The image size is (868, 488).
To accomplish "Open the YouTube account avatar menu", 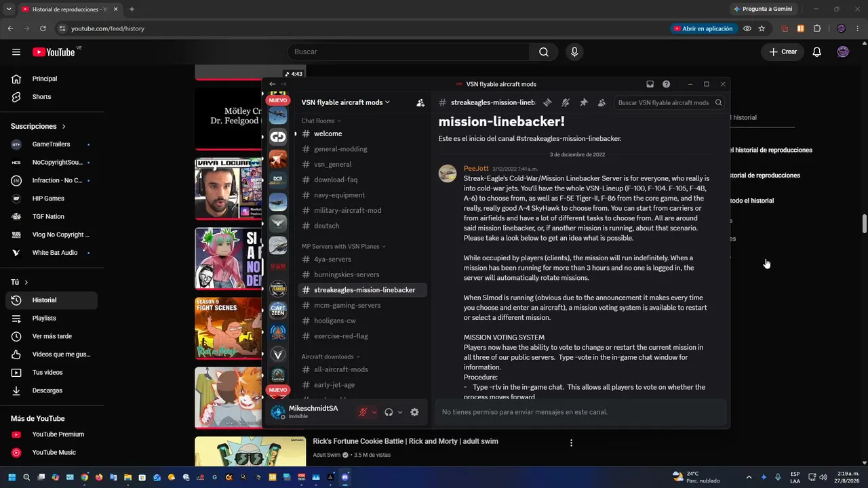I will (843, 52).
